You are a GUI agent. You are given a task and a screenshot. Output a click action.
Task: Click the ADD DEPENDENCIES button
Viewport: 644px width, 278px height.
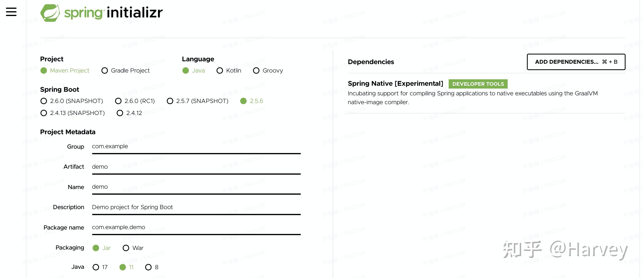pos(576,62)
